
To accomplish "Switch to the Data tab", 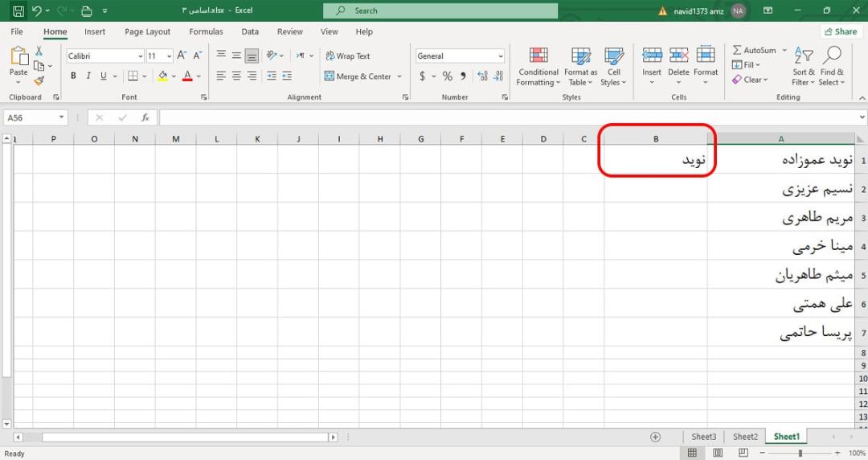I will tap(250, 31).
